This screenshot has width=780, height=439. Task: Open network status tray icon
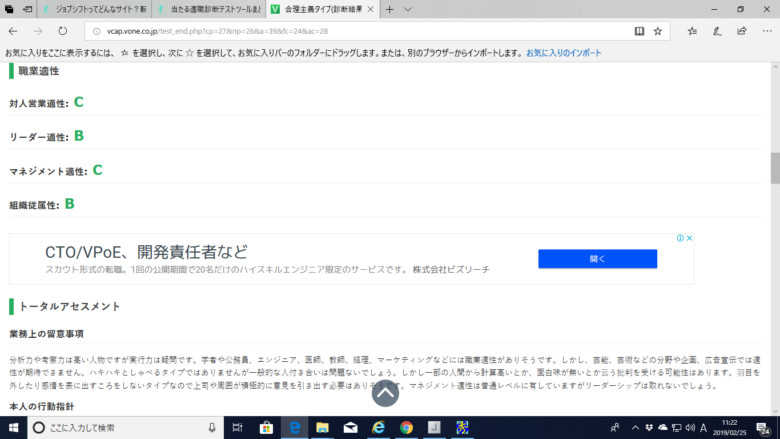click(677, 428)
